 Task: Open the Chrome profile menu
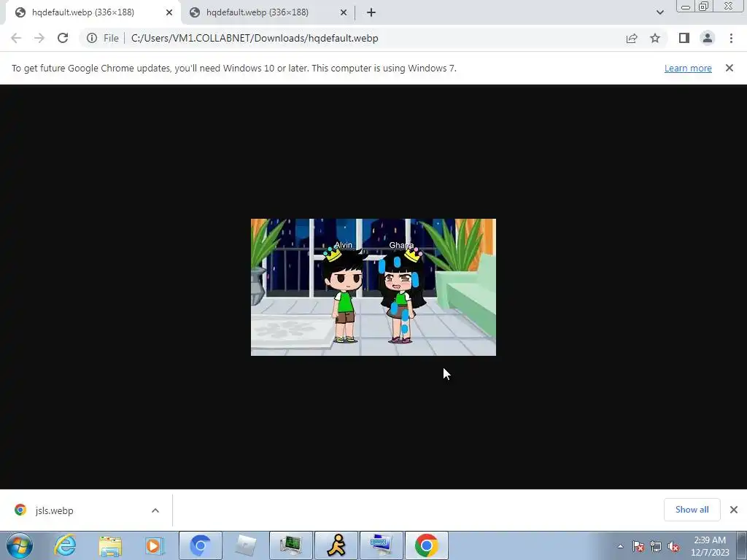click(708, 38)
